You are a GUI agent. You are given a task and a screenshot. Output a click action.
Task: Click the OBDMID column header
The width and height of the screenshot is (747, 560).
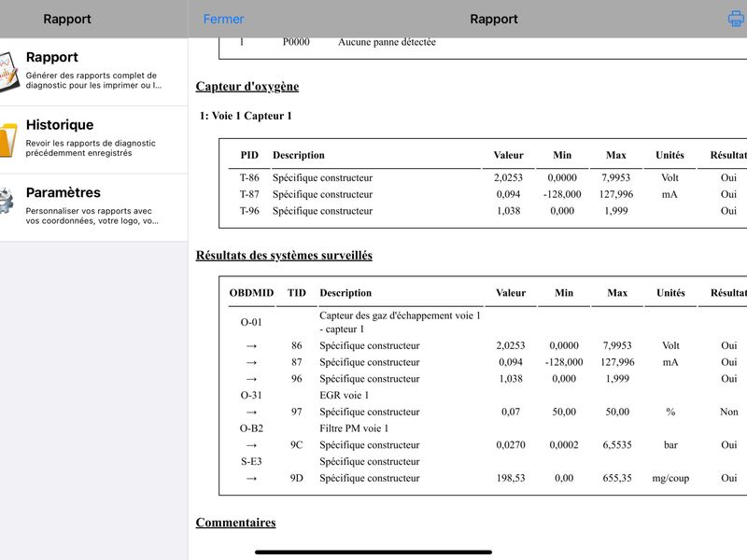[x=251, y=293]
